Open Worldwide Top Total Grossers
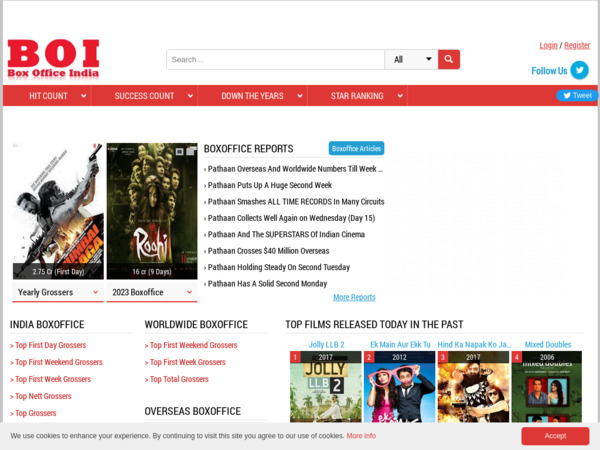This screenshot has height=450, width=600. tap(179, 379)
